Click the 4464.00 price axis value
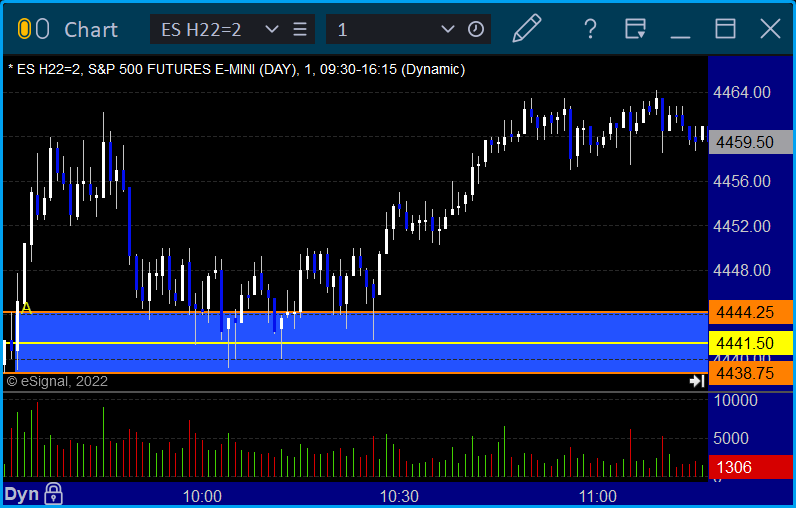 (742, 92)
